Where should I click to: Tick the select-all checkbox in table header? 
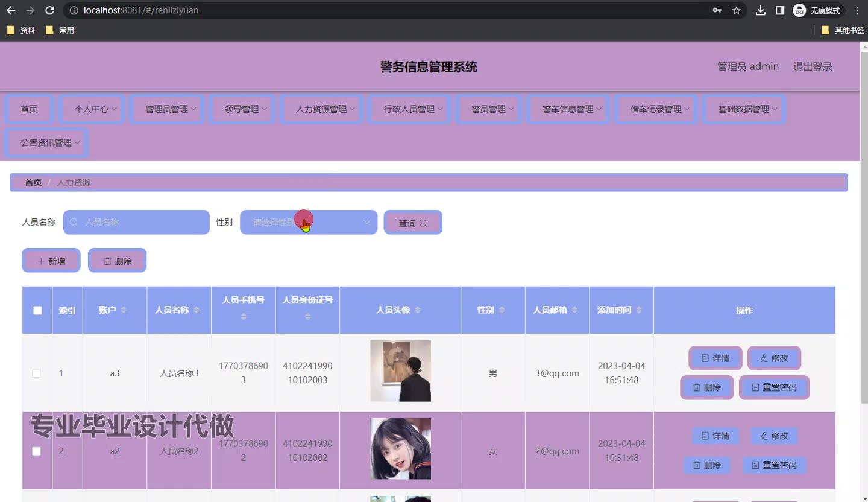click(37, 310)
